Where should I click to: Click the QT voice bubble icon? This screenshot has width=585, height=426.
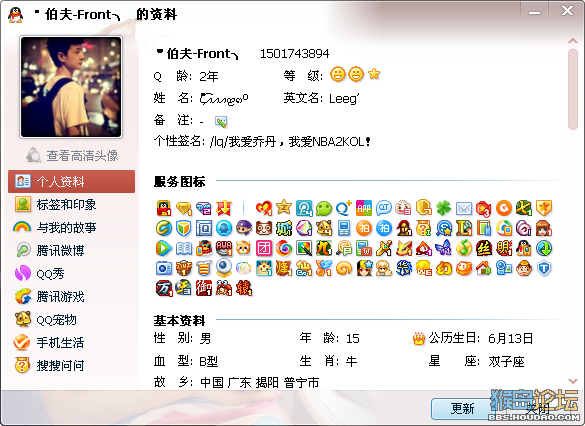pos(384,208)
